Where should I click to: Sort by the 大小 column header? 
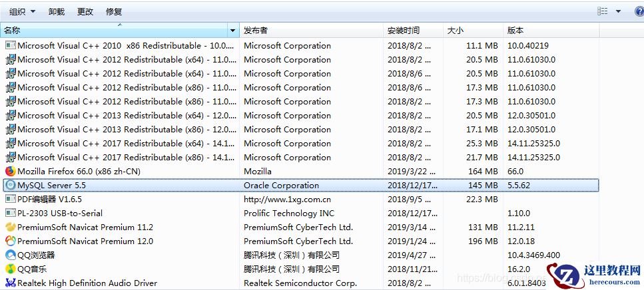click(x=456, y=31)
